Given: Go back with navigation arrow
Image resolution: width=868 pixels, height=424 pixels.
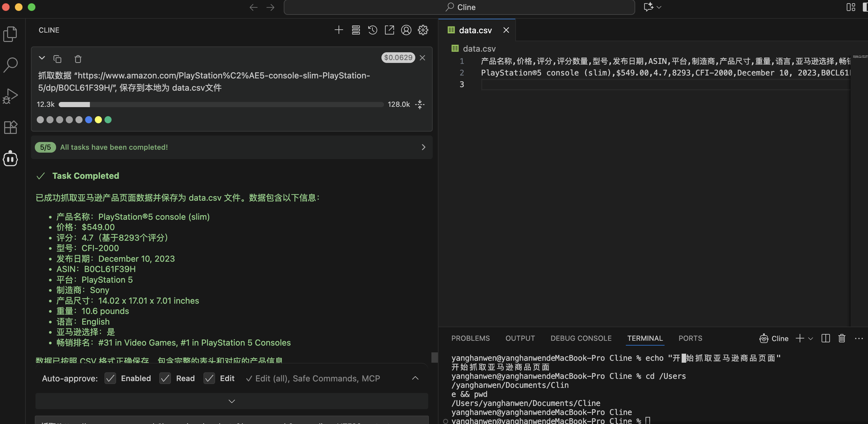Looking at the screenshot, I should (253, 7).
